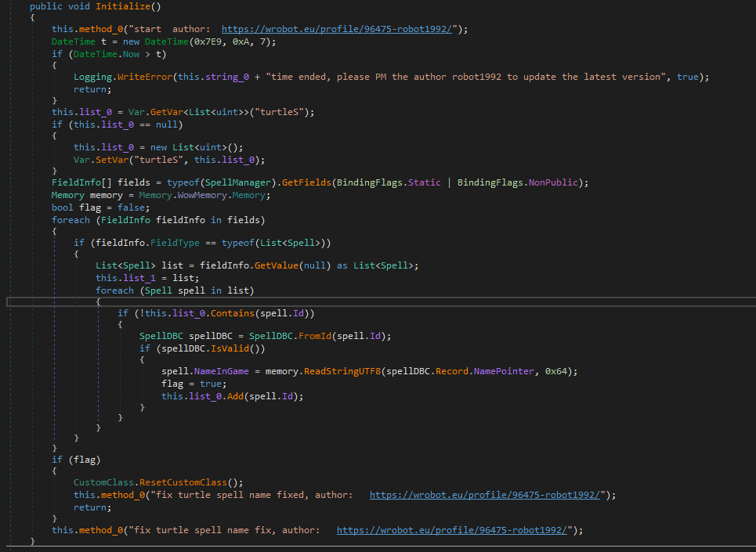Click the WriteError method call
This screenshot has width=756, height=552.
pyautogui.click(x=145, y=77)
